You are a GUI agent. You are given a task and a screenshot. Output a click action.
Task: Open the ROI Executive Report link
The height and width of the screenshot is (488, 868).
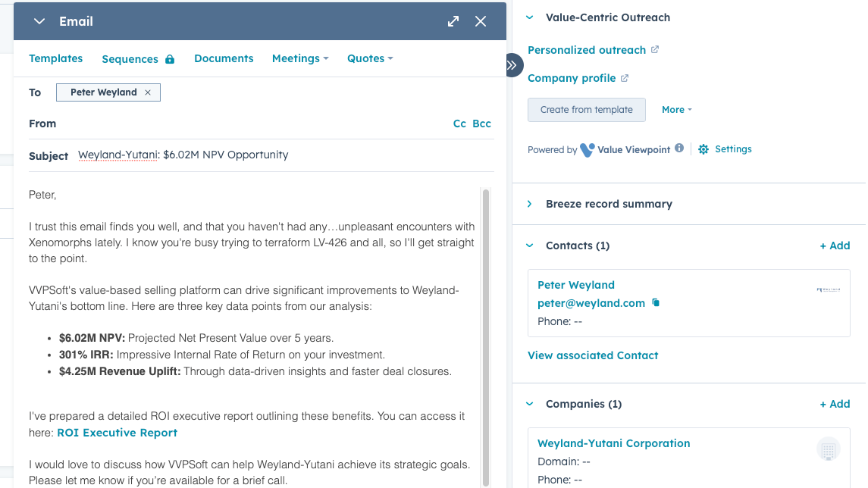[x=117, y=433]
